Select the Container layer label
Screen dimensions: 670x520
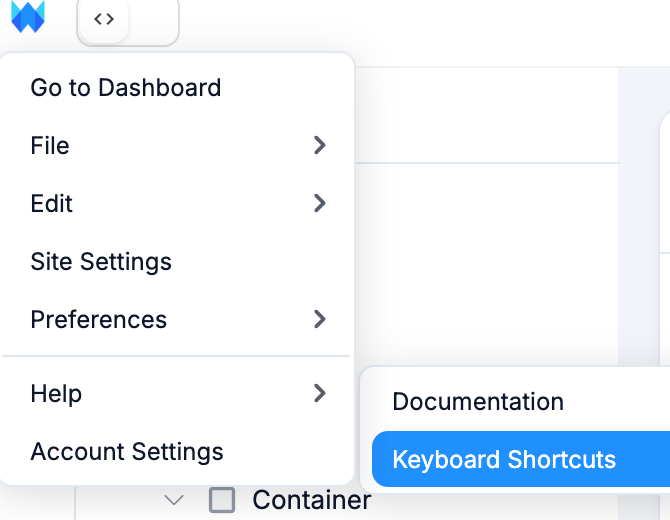[x=311, y=499]
